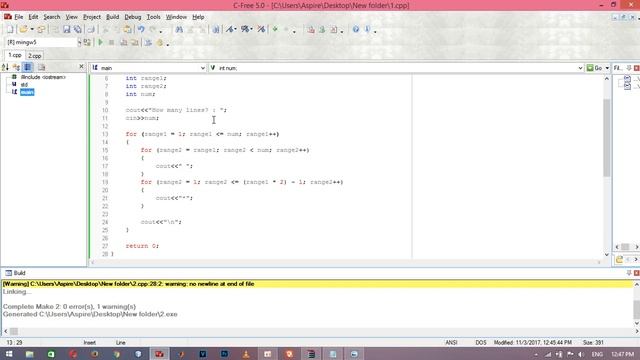Click the ENG language indicator in tray

597,354
